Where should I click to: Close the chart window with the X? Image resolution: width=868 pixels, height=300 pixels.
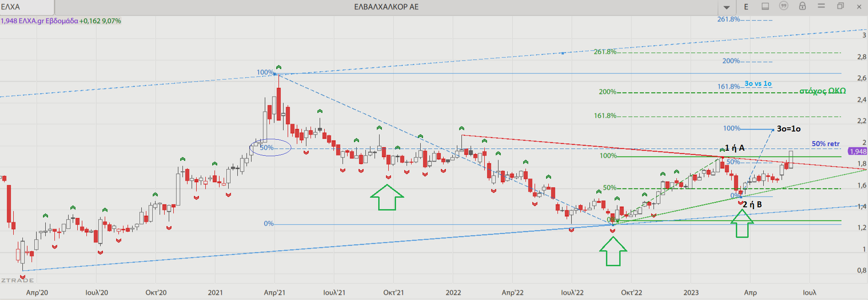coord(859,7)
